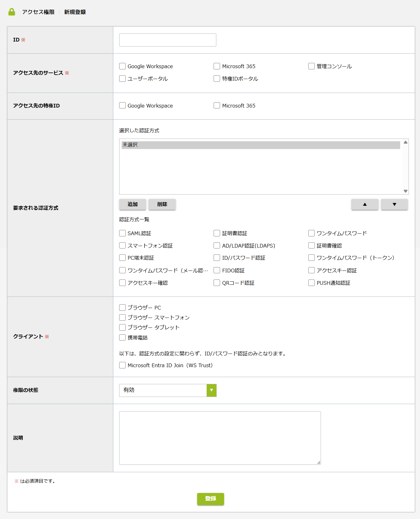Tick アクセスキー確認 checkbox

pos(123,283)
